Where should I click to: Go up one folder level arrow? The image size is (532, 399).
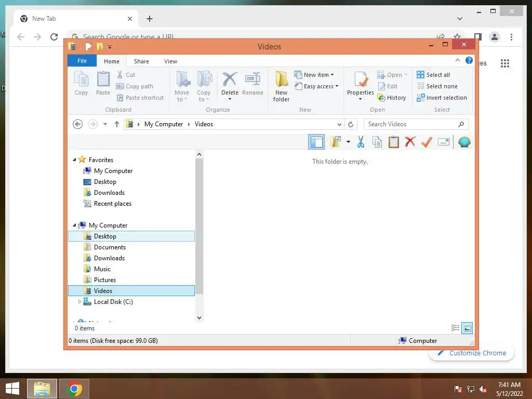point(117,124)
